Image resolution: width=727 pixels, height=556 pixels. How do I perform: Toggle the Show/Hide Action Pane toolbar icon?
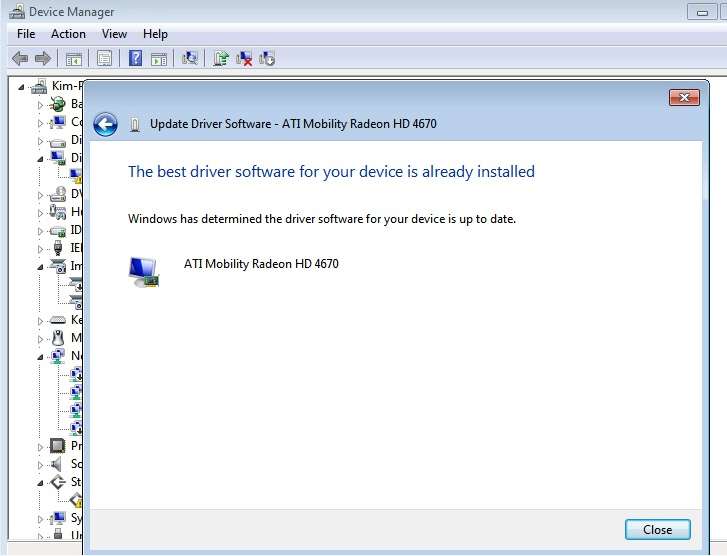(159, 59)
